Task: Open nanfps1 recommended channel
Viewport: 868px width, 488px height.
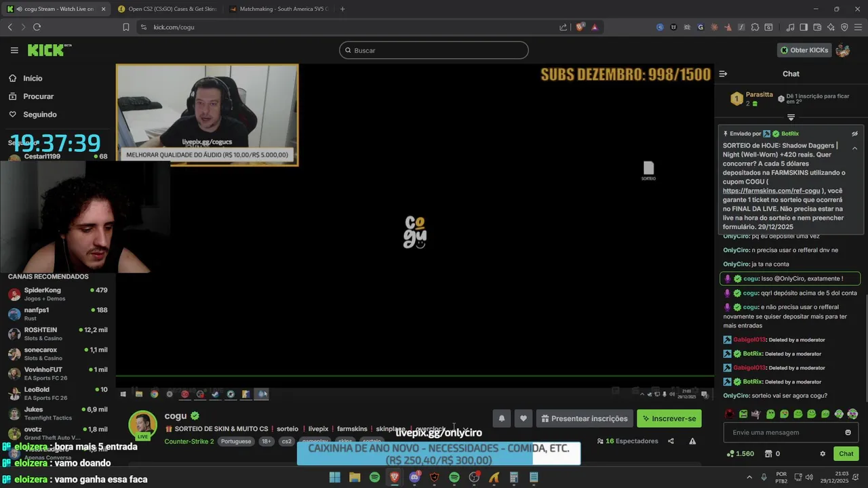Action: 58,314
